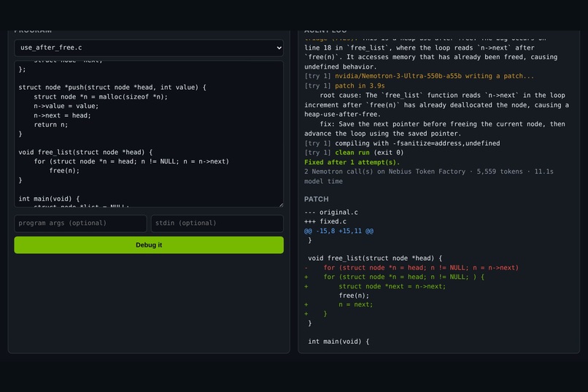Screen dimensions: 588x392
Task: Click the 'Fixed after 1 attempt(s).' log line
Action: point(352,163)
